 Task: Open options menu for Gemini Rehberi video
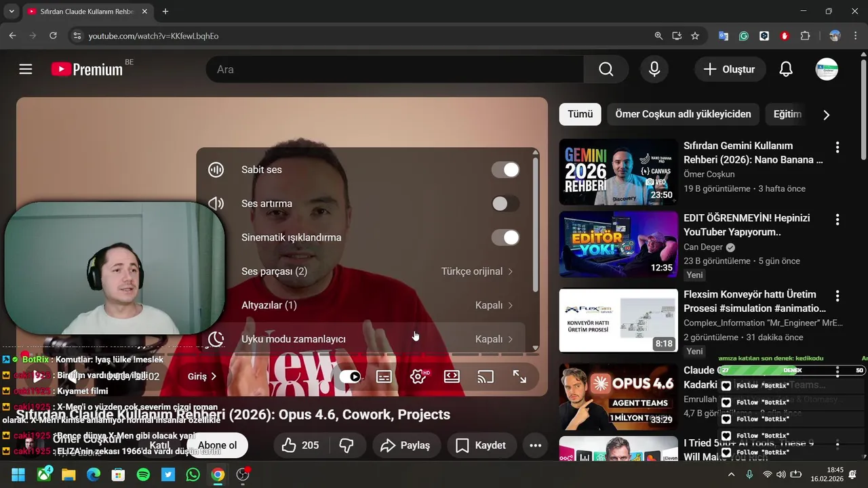[837, 147]
